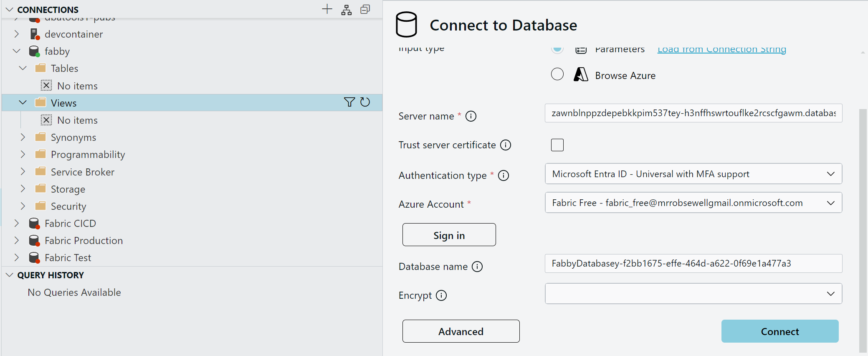Click the Security folder icon

pos(40,206)
